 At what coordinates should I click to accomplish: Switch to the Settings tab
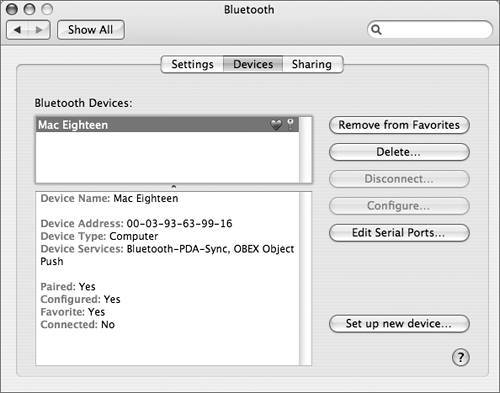point(192,64)
